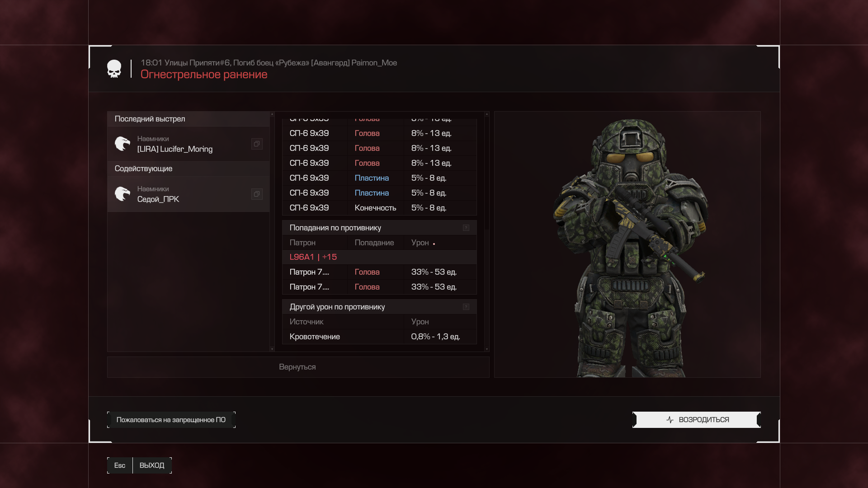This screenshot has width=868, height=488.
Task: Click the ВОЗРОДИТЬСЯ respawn button
Action: click(696, 420)
